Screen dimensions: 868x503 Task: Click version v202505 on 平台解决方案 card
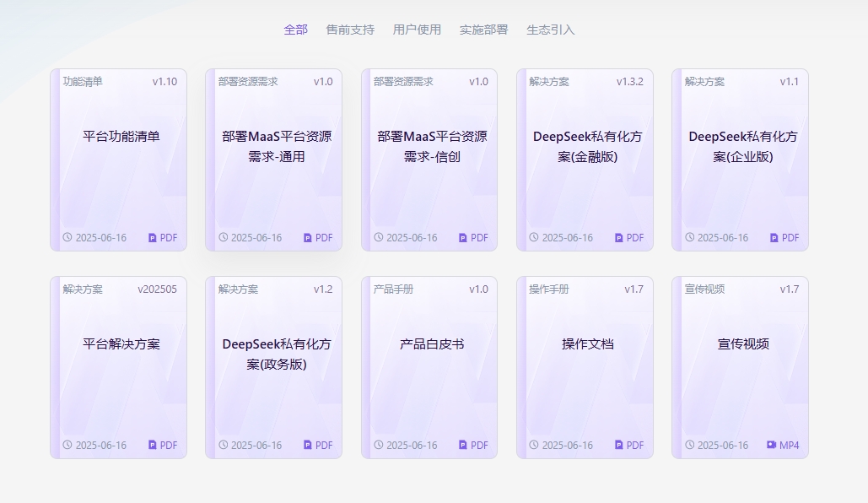tap(157, 289)
